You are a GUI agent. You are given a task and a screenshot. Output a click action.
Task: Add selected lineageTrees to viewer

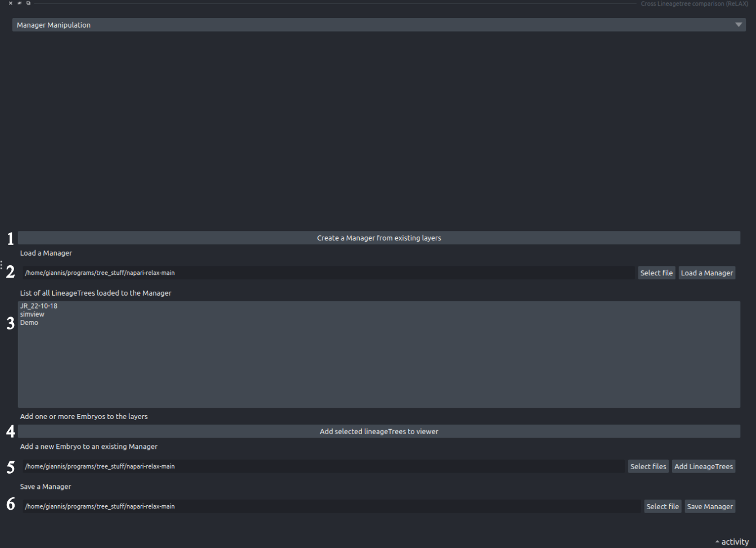(x=378, y=431)
